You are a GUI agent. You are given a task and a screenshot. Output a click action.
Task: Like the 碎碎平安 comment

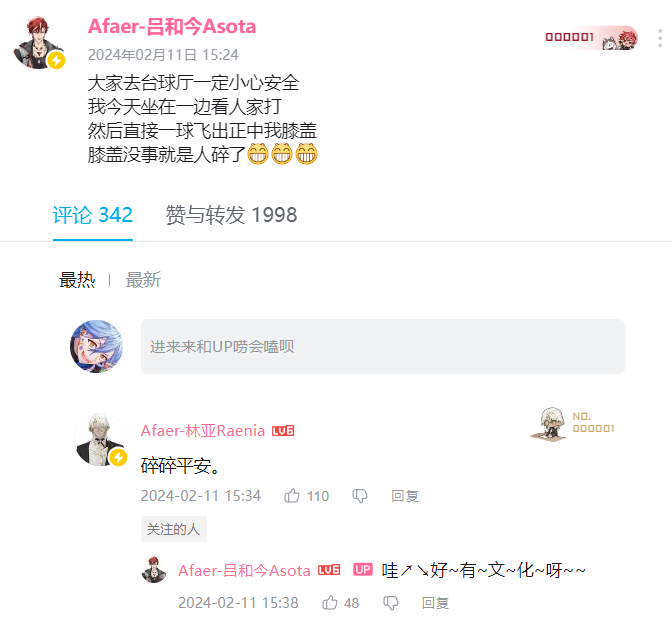pyautogui.click(x=292, y=495)
